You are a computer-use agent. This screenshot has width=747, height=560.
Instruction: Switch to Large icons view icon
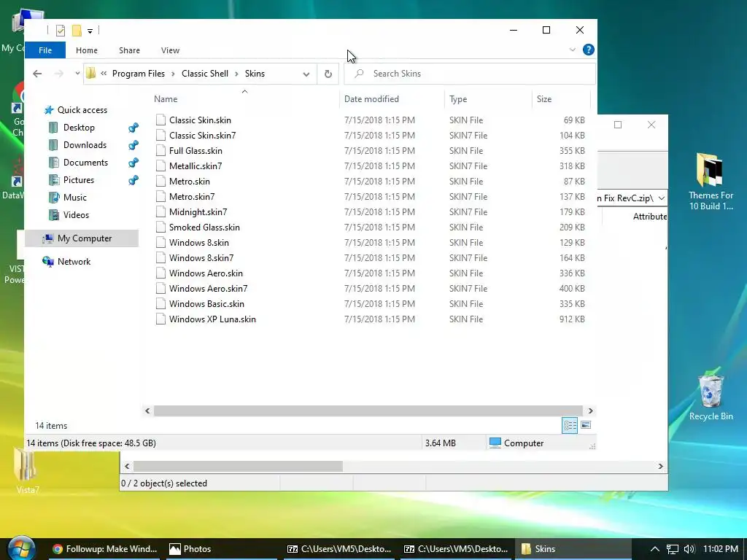[586, 425]
